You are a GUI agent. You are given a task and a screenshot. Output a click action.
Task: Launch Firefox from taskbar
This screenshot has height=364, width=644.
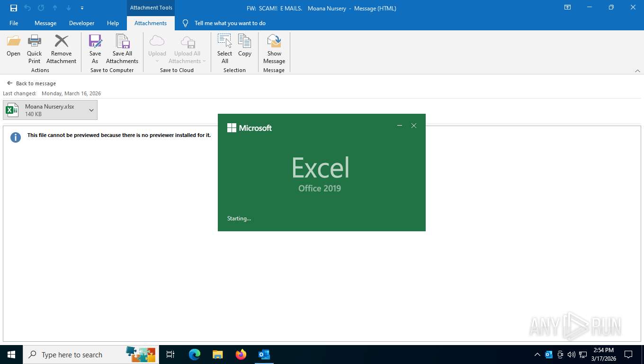[241, 355]
